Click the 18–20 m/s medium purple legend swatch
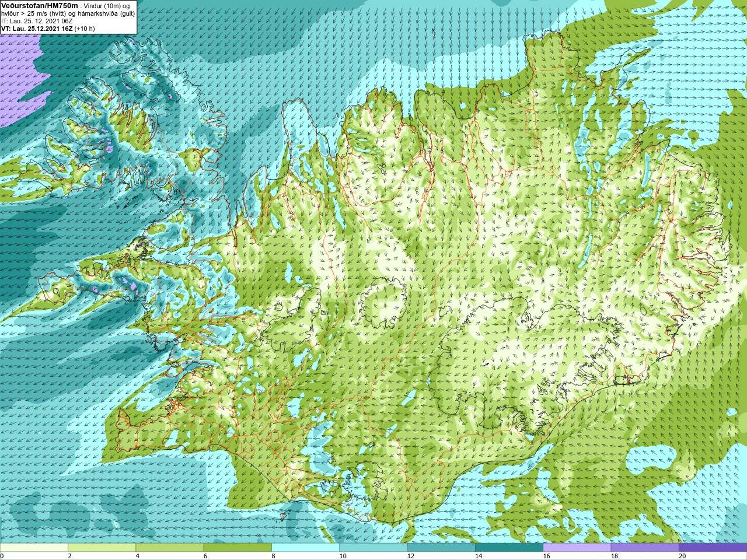 (645, 548)
